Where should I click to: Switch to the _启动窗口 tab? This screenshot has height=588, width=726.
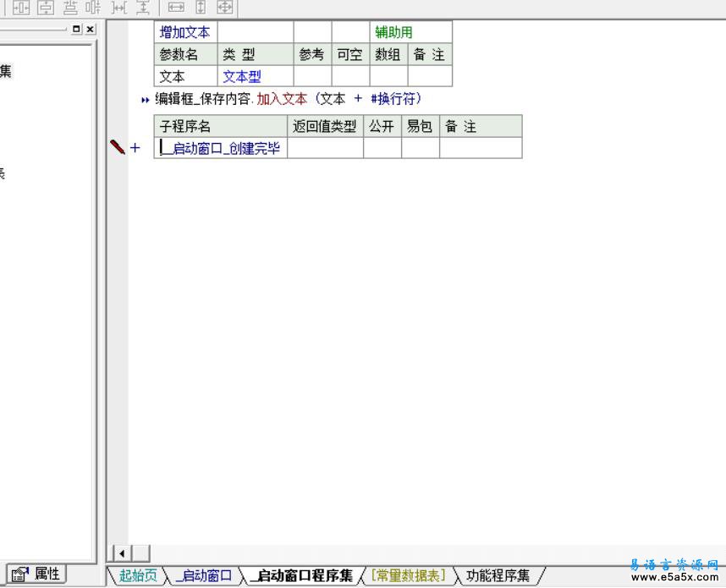(204, 575)
